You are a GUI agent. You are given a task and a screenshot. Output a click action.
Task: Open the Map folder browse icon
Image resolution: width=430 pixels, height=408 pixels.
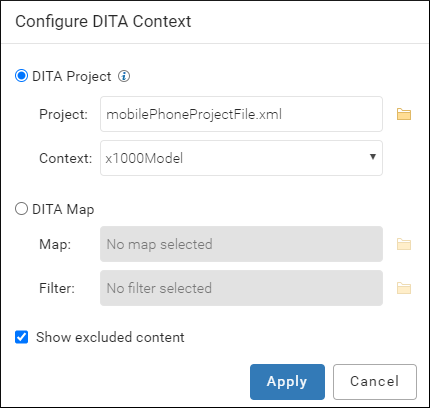coord(404,244)
